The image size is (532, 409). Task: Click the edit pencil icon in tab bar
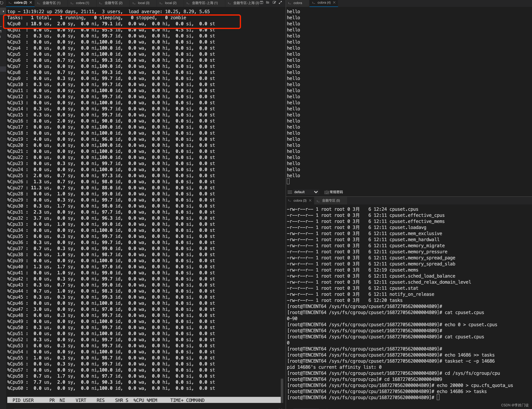click(x=274, y=3)
